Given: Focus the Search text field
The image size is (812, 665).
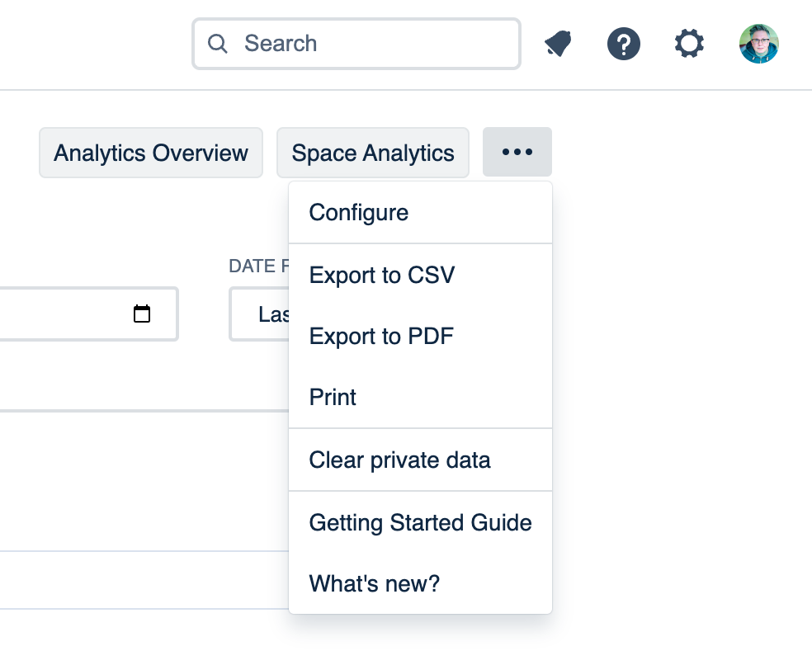Looking at the screenshot, I should click(371, 44).
